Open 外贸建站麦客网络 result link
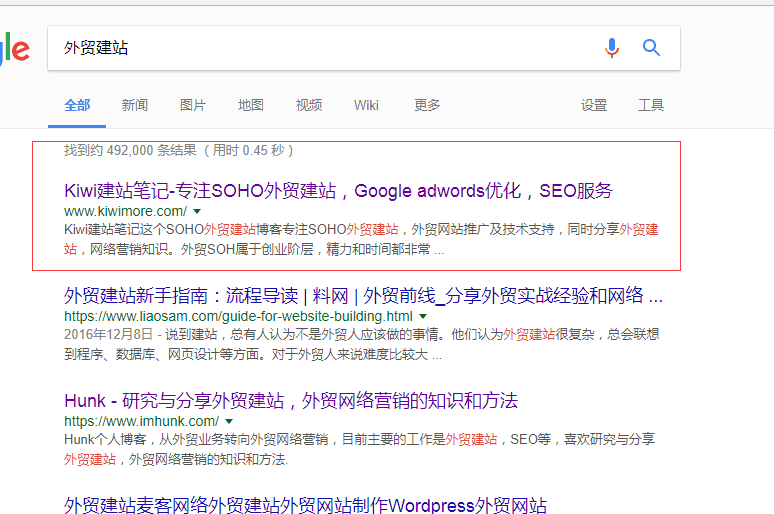The image size is (774, 514). tap(305, 506)
